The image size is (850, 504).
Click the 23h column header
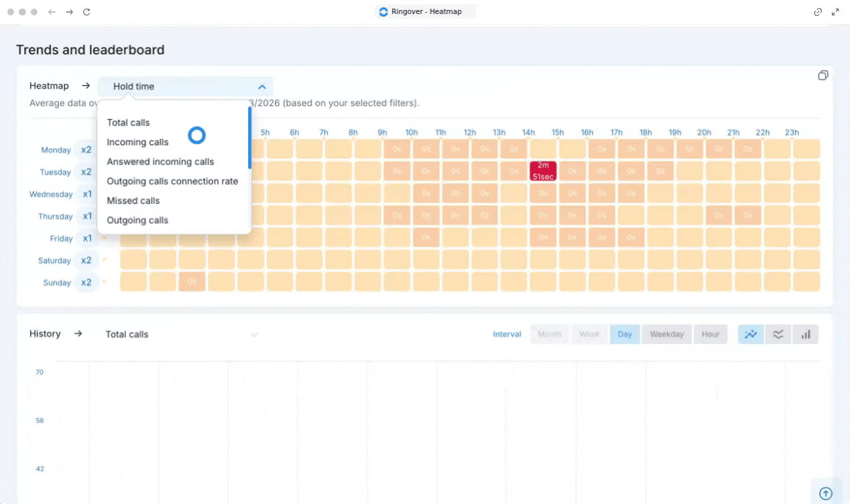(792, 133)
